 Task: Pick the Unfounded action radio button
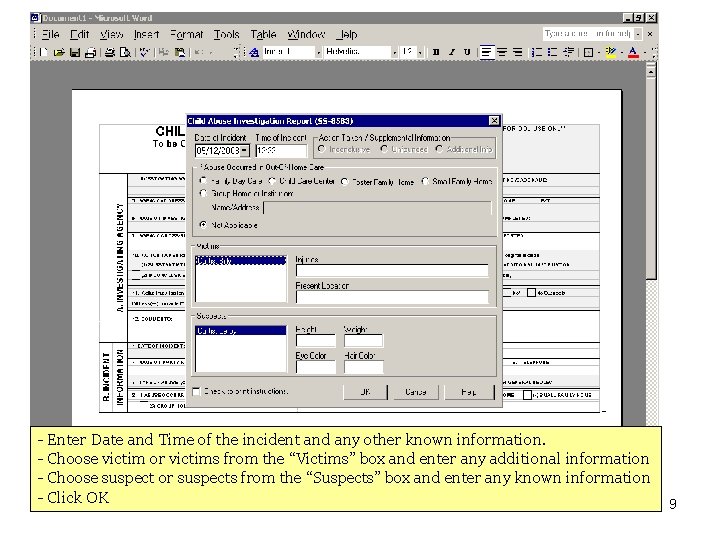click(x=384, y=149)
